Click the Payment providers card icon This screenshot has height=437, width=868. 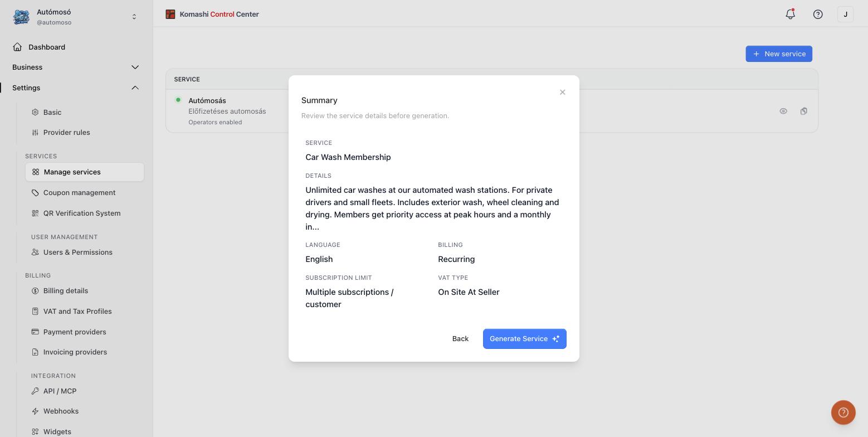point(35,332)
